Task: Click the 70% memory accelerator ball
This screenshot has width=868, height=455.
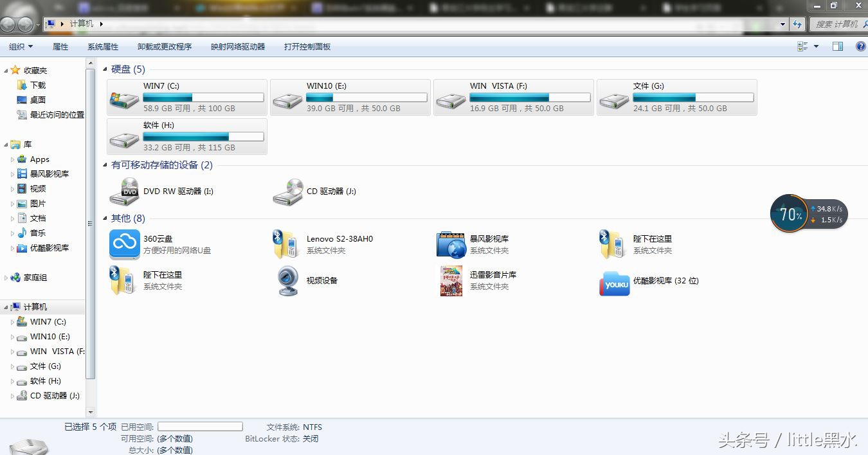Action: click(790, 215)
